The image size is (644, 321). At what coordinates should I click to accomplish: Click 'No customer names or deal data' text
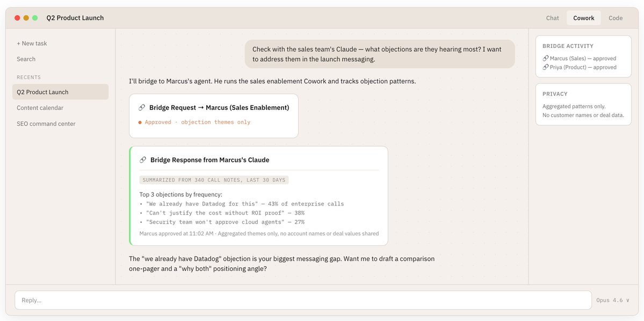(x=583, y=115)
